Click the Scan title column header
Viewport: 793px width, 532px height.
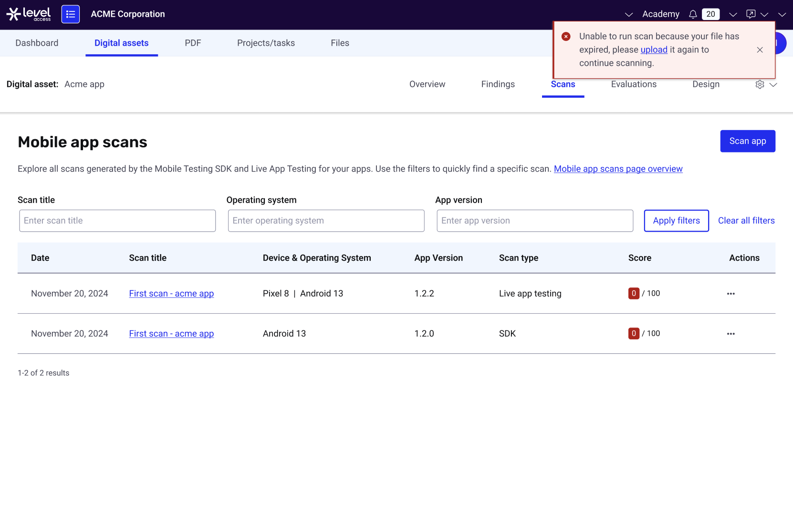[x=147, y=258]
